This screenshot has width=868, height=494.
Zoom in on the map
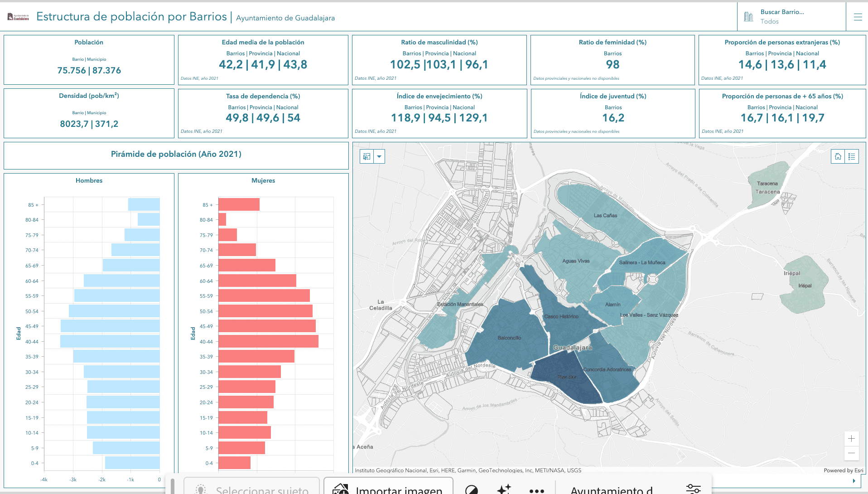tap(851, 438)
